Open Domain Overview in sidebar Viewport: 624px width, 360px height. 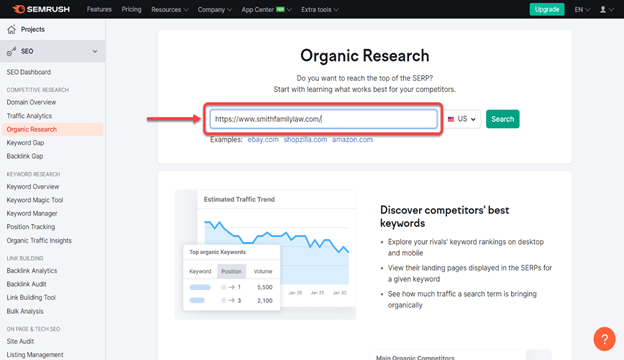coord(31,102)
